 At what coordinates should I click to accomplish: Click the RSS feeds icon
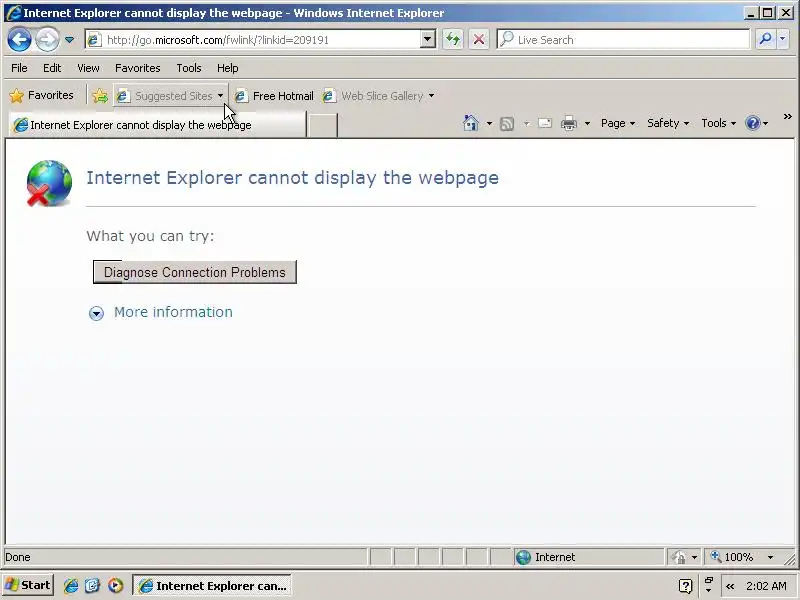coord(507,123)
